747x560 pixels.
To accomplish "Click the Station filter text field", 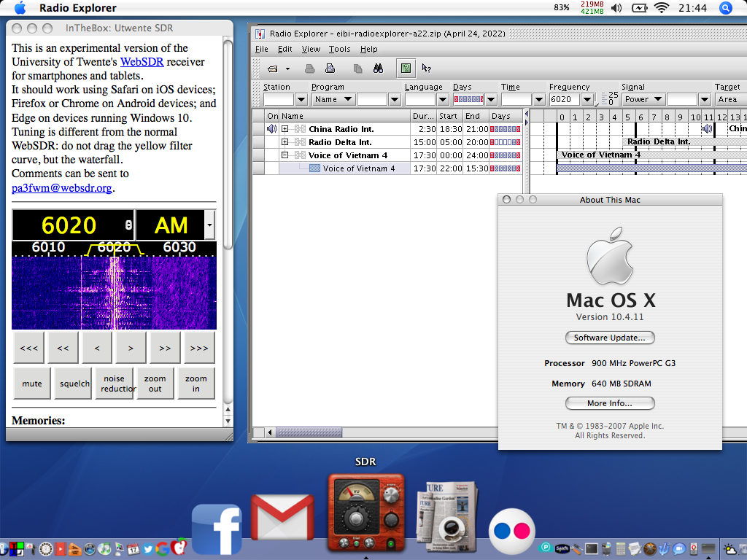I will pyautogui.click(x=279, y=99).
